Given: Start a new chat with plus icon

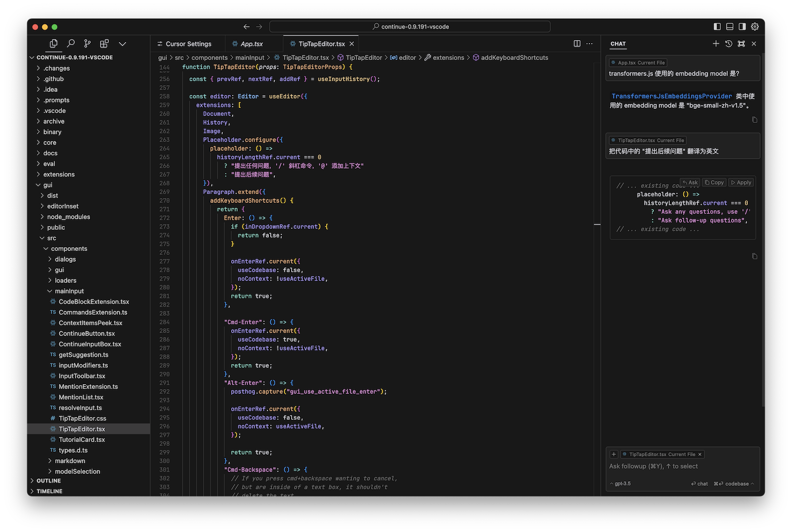Looking at the screenshot, I should tap(716, 44).
